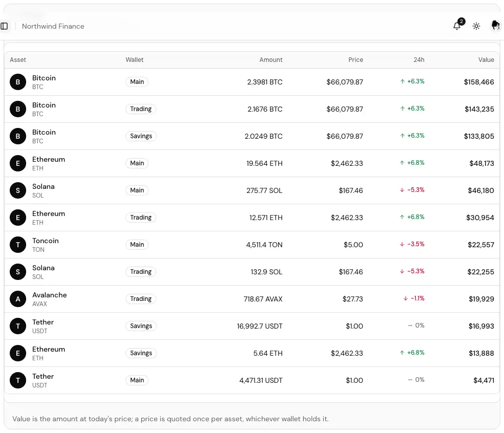504x433 pixels.
Task: Click the Savings badge for 5.64 ETH
Action: (x=141, y=353)
